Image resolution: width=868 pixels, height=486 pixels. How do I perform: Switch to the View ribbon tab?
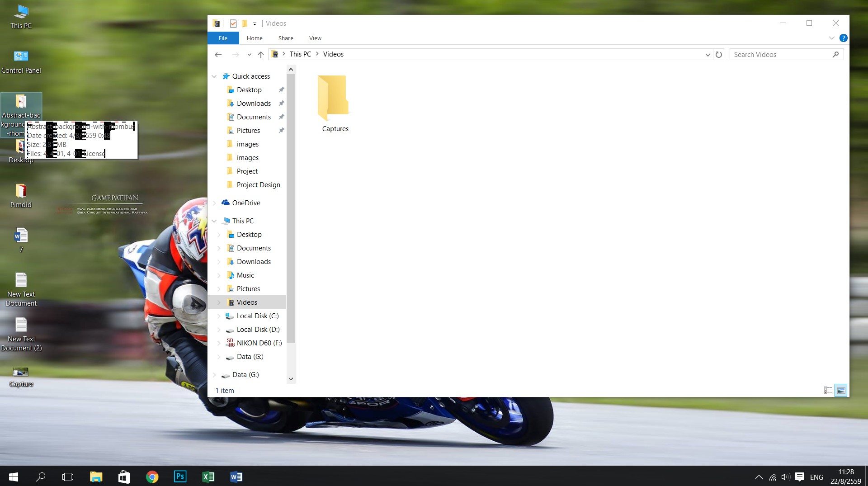click(315, 38)
